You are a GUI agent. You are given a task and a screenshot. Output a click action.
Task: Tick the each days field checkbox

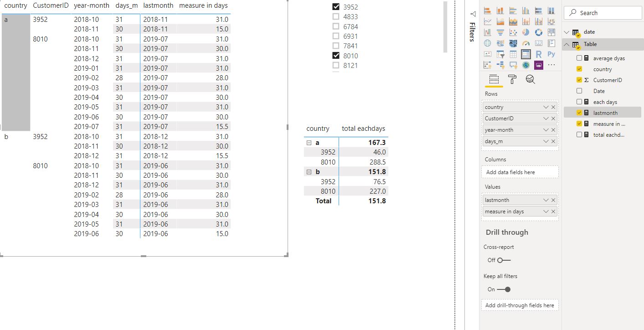click(579, 102)
